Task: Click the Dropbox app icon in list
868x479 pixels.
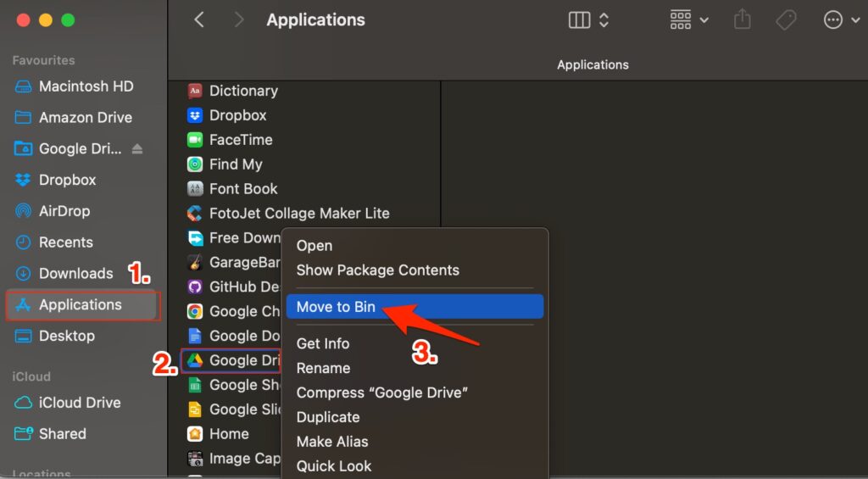Action: (x=195, y=115)
